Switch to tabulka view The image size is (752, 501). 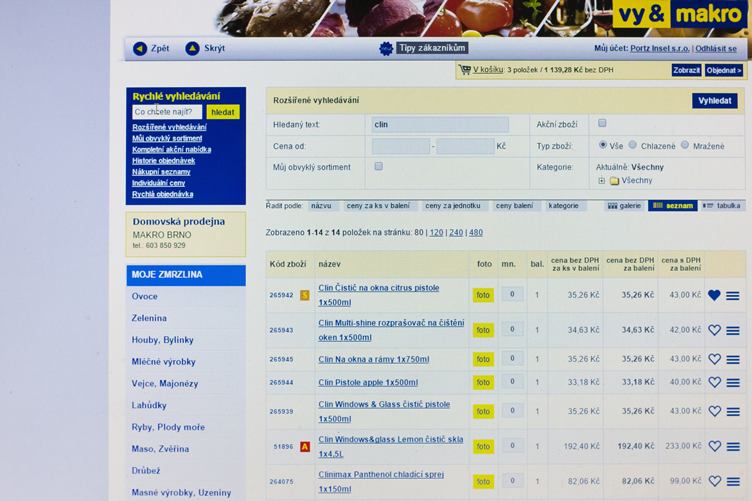click(x=721, y=206)
